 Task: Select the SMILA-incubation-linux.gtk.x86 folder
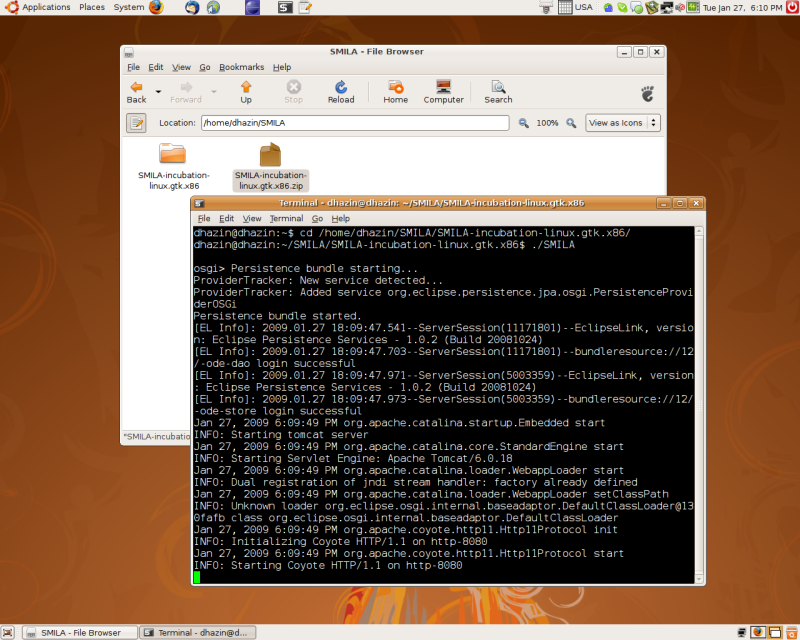[x=173, y=166]
